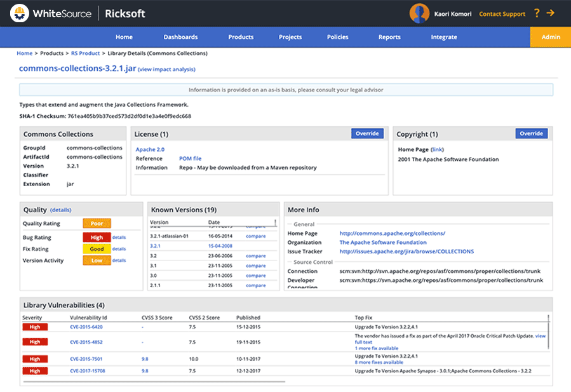
Task: Open the Apache 2.0 license link
Action: coord(150,149)
